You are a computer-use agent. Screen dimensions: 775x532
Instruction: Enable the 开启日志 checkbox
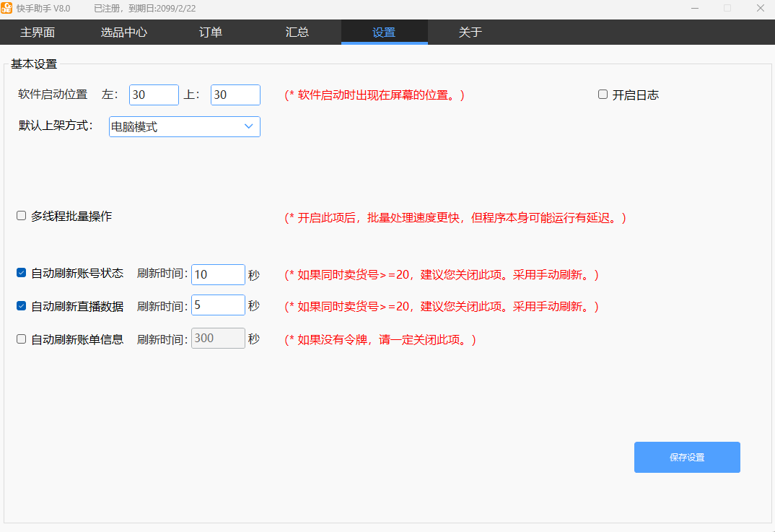pyautogui.click(x=603, y=95)
